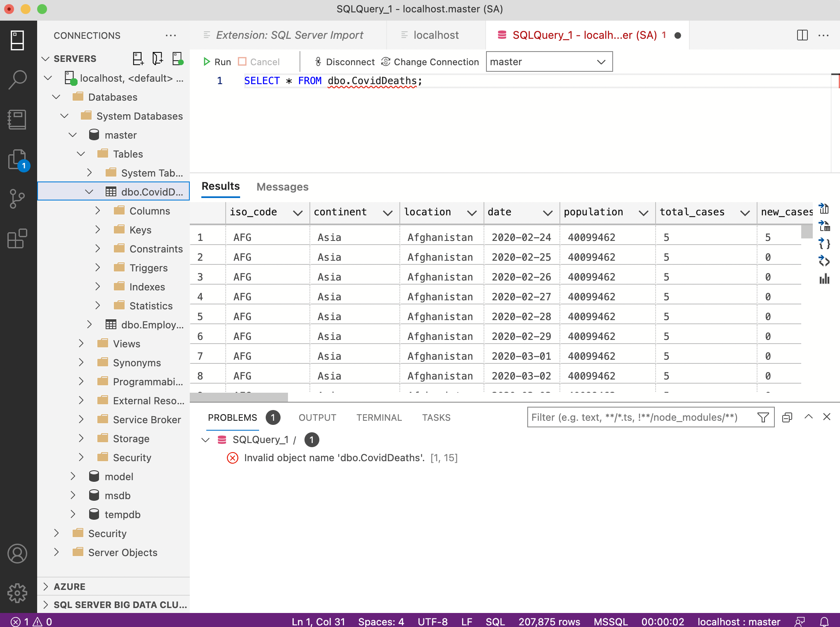Screen dimensions: 840x627
Task: Click New Connection icon in Servers
Action: [138, 59]
